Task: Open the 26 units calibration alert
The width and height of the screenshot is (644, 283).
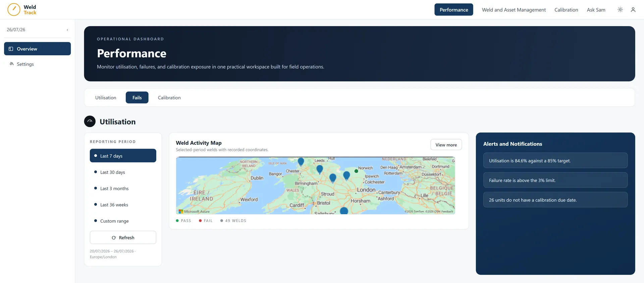Action: 555,200
